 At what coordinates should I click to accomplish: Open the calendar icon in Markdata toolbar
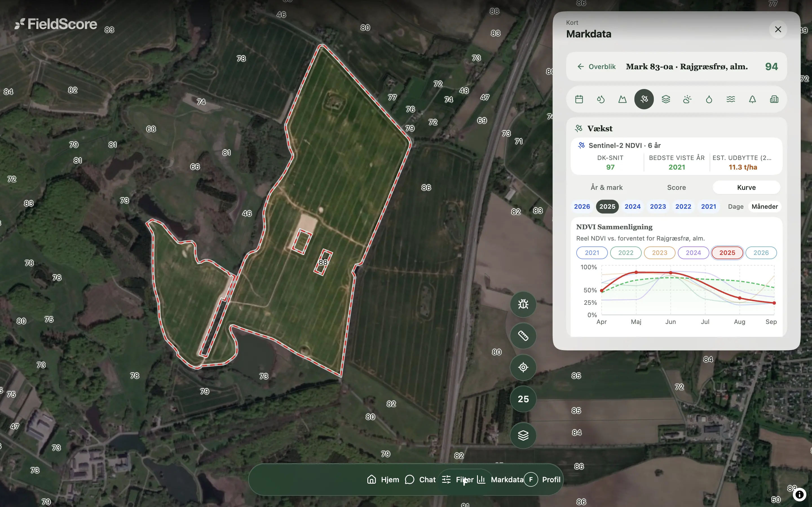(579, 99)
